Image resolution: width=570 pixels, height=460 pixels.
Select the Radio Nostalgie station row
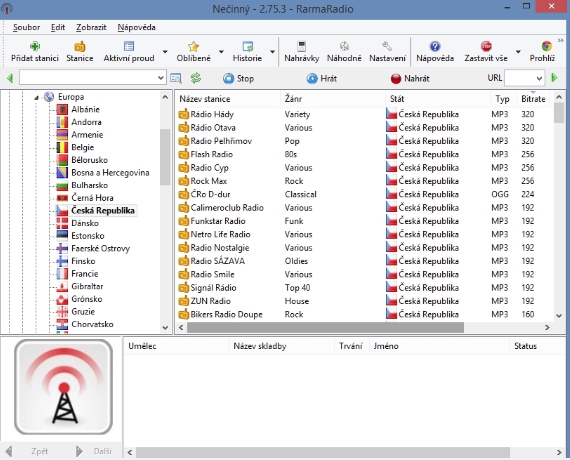coord(364,248)
